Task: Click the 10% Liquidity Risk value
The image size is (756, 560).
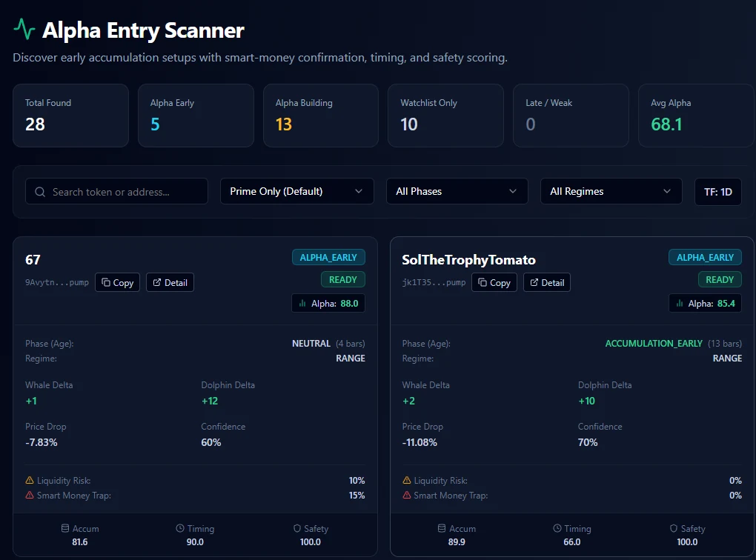Action: click(357, 481)
